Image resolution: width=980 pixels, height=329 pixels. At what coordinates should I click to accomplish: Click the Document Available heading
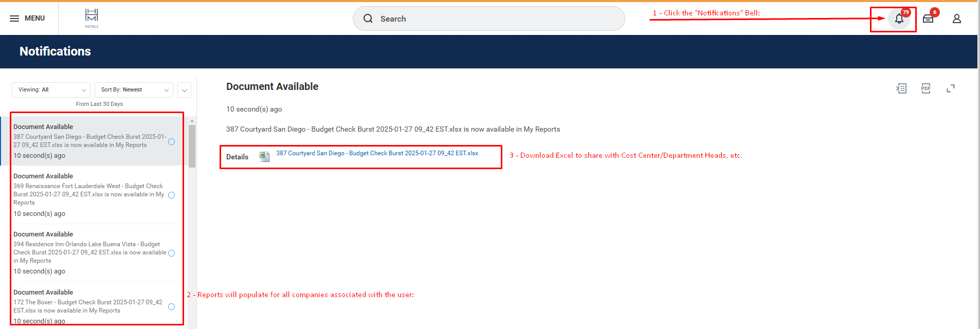[x=272, y=87]
